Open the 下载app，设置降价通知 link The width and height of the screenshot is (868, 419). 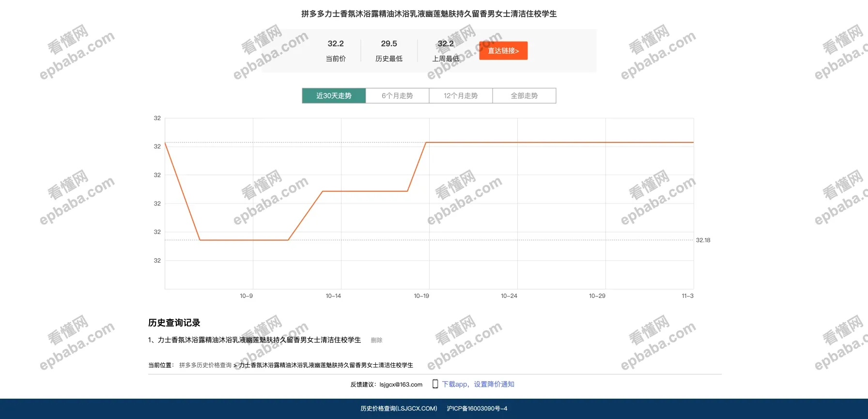[x=478, y=384]
